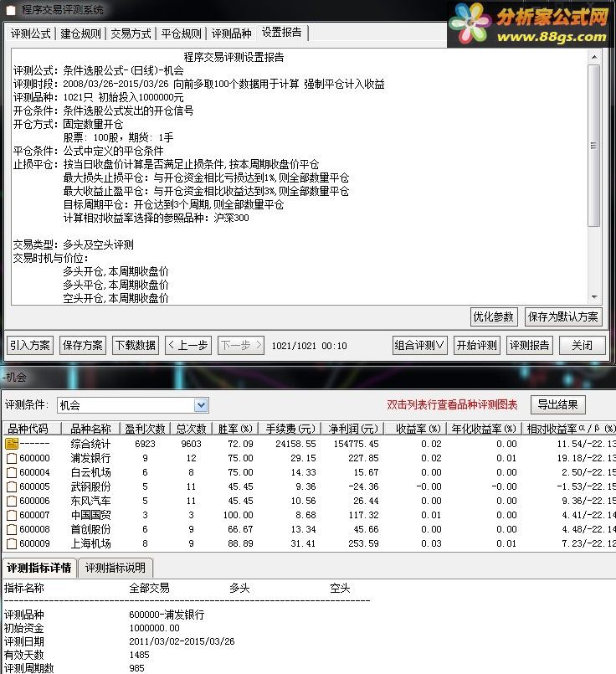Click the 600006 row document icon
The image size is (616, 674).
coord(12,501)
